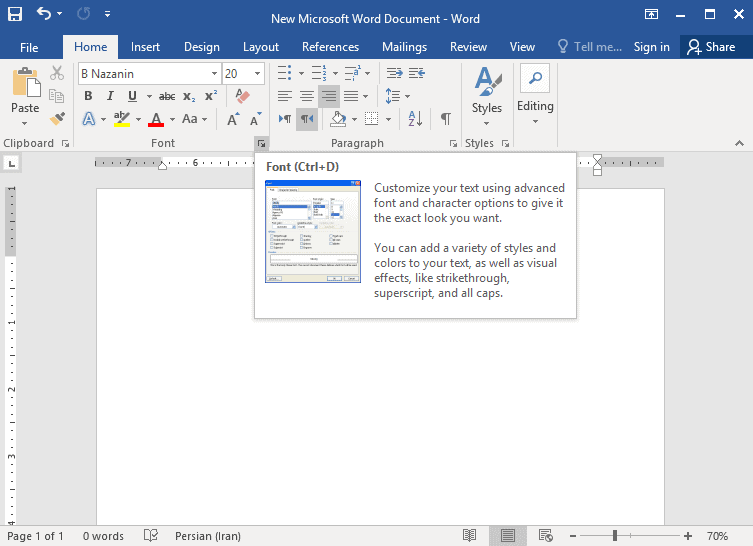753x546 pixels.
Task: Click the Tell me search box
Action: click(x=590, y=47)
